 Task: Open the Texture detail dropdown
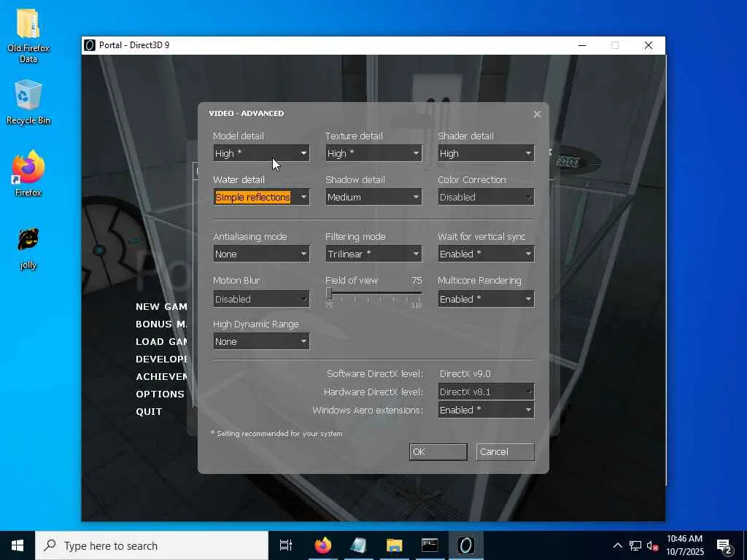point(373,153)
